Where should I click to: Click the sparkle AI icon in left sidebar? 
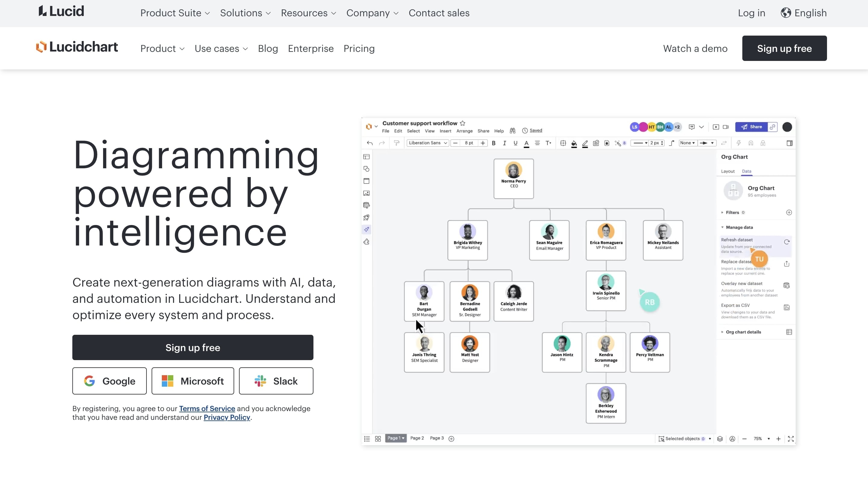(x=366, y=230)
